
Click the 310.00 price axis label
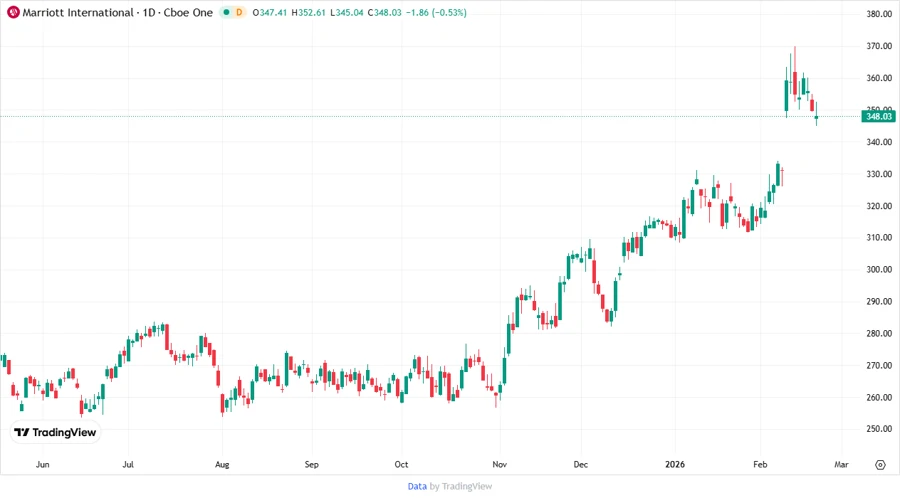(879, 238)
